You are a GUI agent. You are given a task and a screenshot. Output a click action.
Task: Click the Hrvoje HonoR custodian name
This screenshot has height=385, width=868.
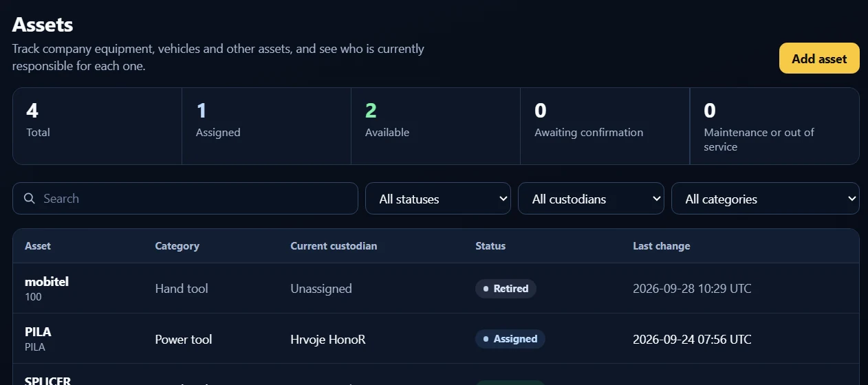click(x=328, y=340)
